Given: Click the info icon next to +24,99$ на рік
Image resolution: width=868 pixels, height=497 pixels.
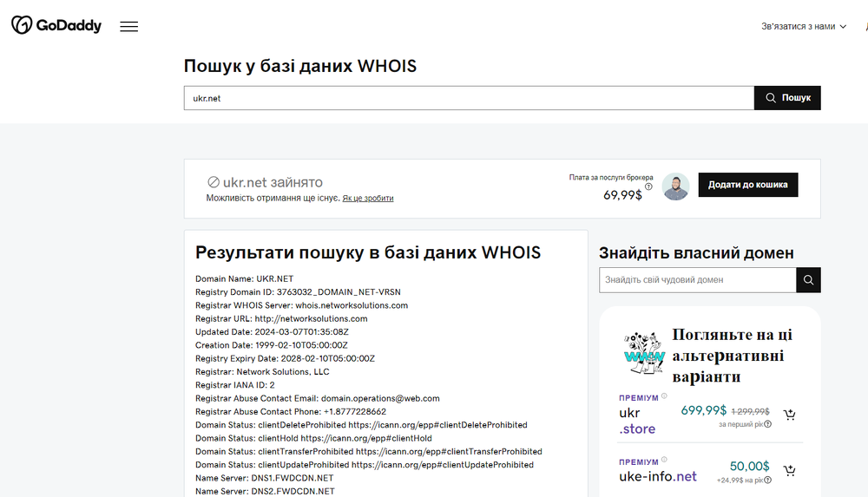Looking at the screenshot, I should [x=768, y=481].
